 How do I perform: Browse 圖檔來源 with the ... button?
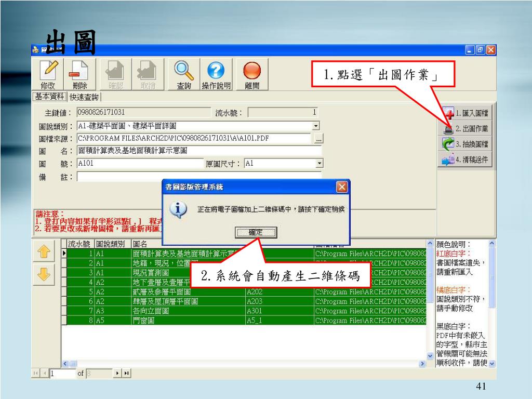pyautogui.click(x=318, y=138)
